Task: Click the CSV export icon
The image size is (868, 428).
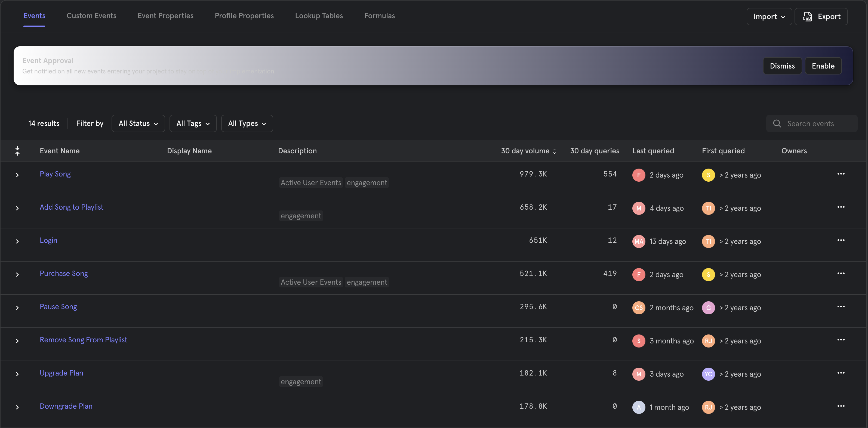Action: [807, 17]
